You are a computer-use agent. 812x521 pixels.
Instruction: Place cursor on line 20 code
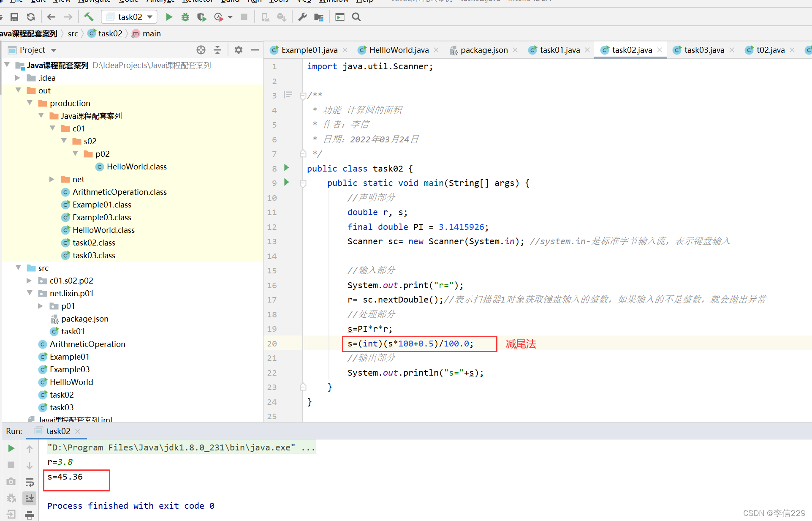[x=410, y=344]
